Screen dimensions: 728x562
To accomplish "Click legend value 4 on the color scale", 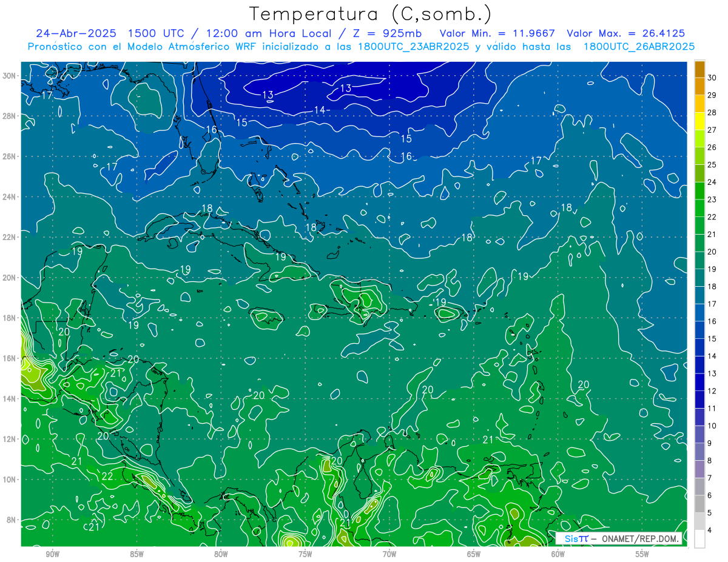I will tap(710, 530).
